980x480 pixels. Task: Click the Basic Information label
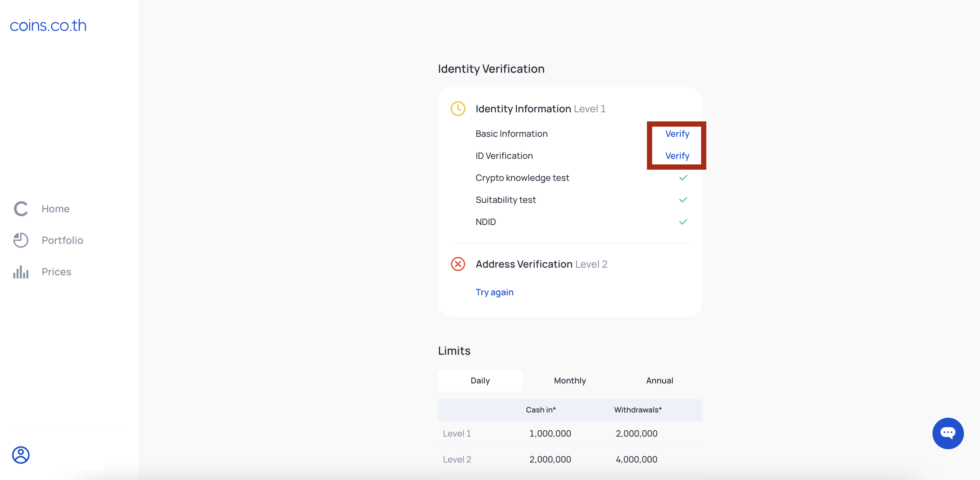[512, 134]
